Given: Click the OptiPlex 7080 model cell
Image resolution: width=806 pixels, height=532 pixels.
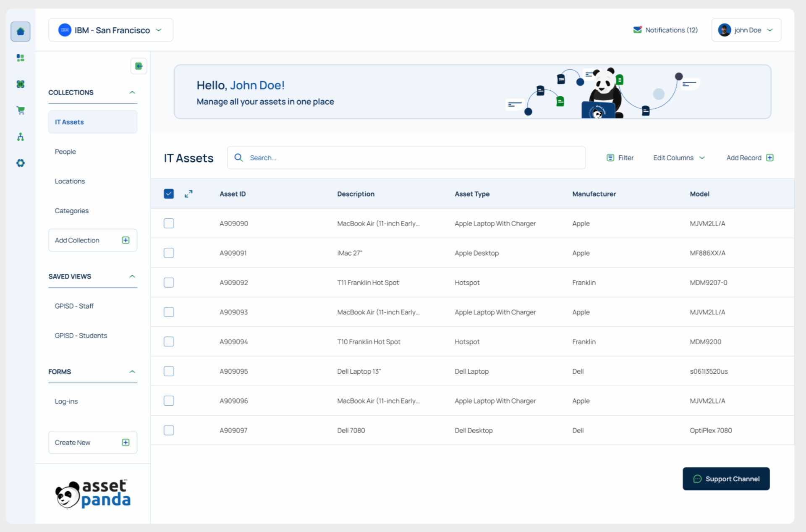Looking at the screenshot, I should click(711, 430).
